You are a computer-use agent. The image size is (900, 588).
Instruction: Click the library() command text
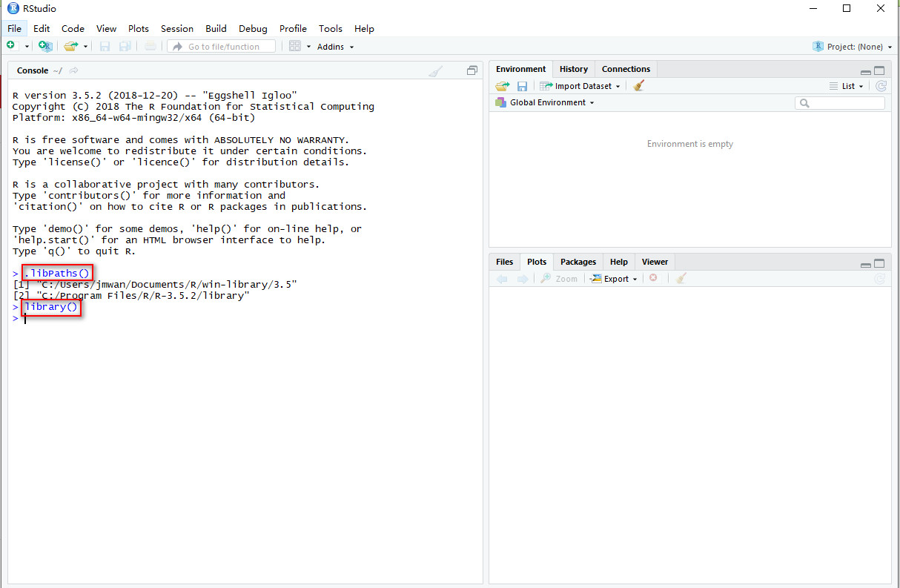point(50,307)
